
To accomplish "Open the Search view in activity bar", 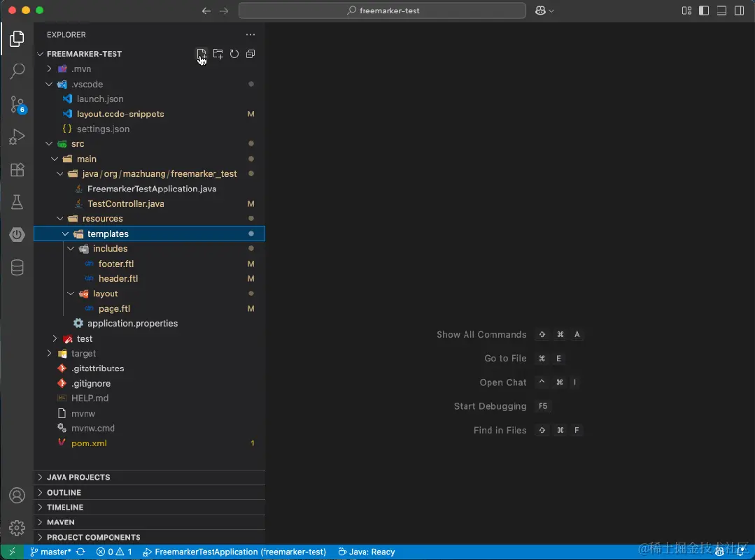I will tap(17, 71).
